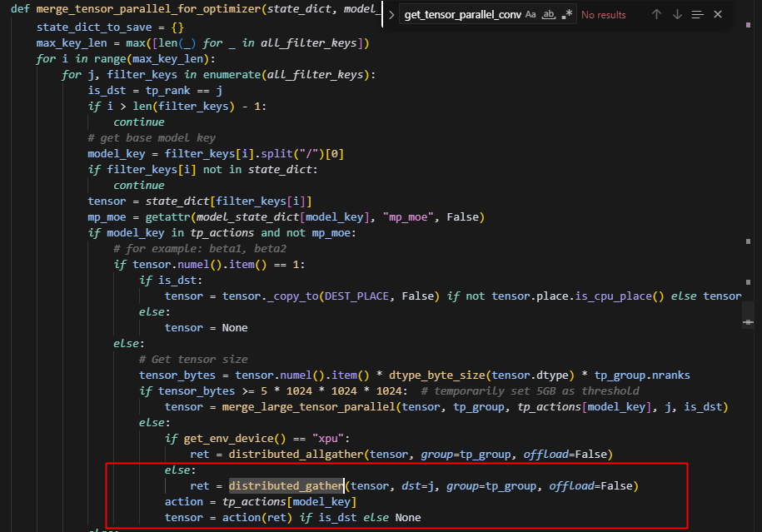Click the 'No results' status text
This screenshot has width=762, height=532.
tap(604, 15)
